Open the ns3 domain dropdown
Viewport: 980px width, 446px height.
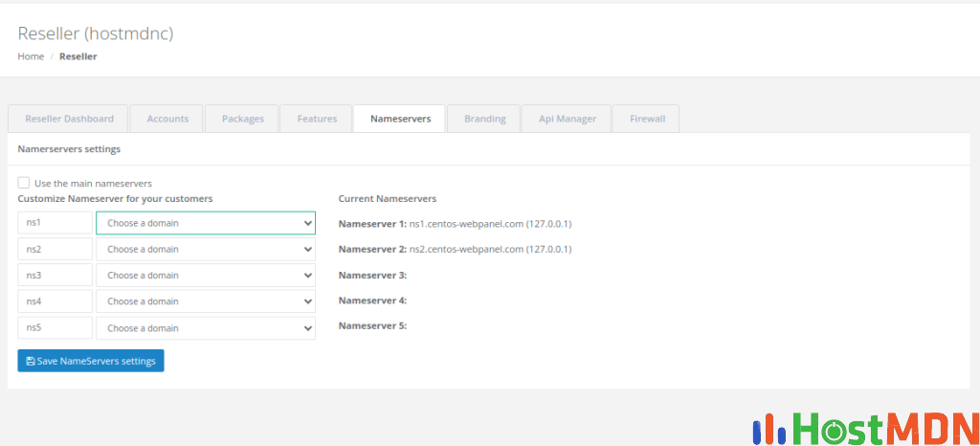[205, 276]
